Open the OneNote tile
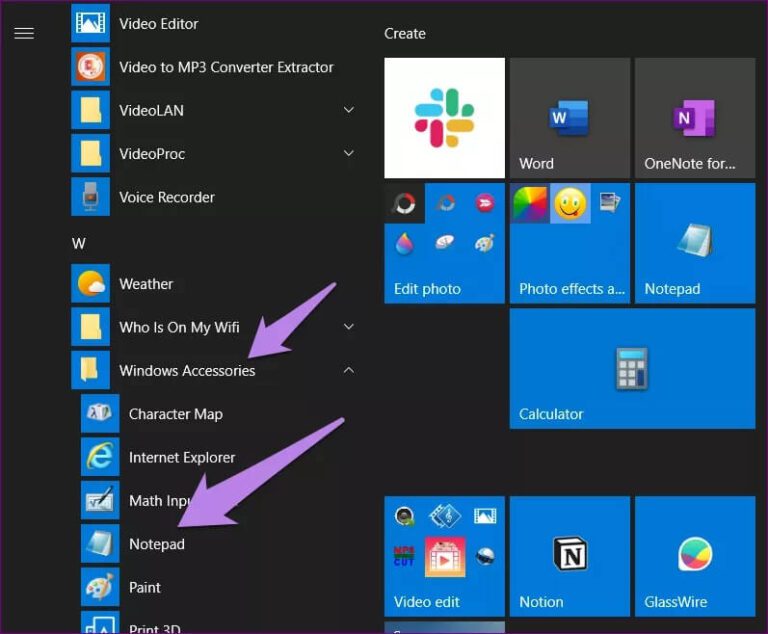 click(x=694, y=117)
